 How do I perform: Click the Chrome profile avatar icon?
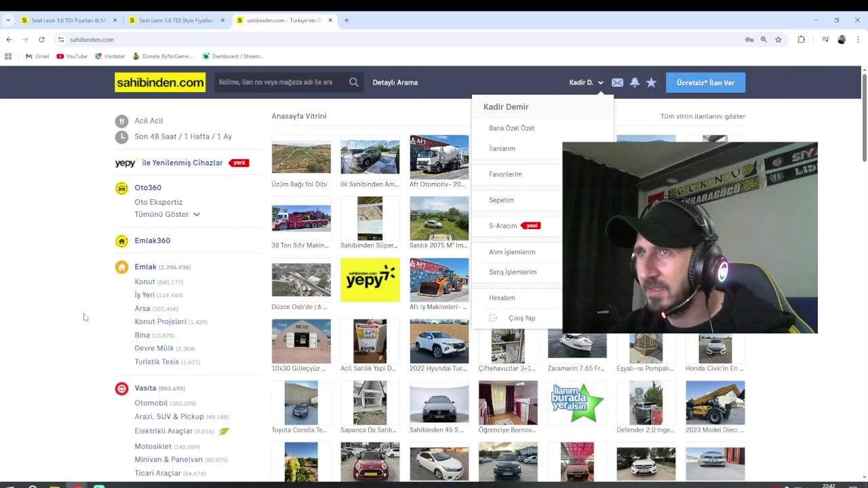point(842,39)
